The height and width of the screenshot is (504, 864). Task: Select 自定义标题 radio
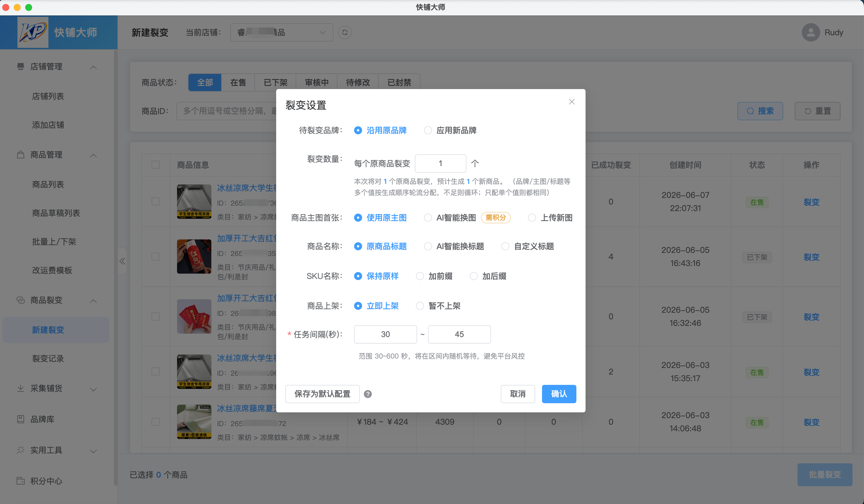528,246
